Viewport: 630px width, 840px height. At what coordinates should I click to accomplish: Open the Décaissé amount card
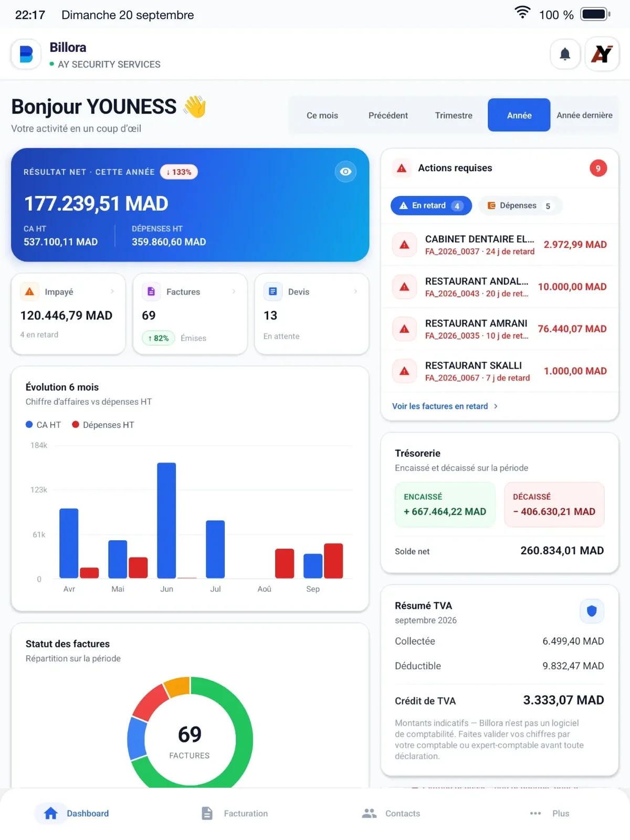[554, 505]
